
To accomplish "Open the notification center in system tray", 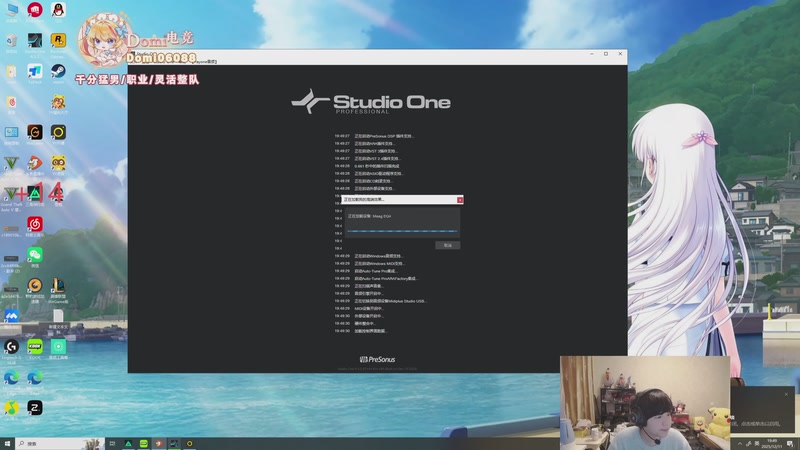I will [x=790, y=444].
